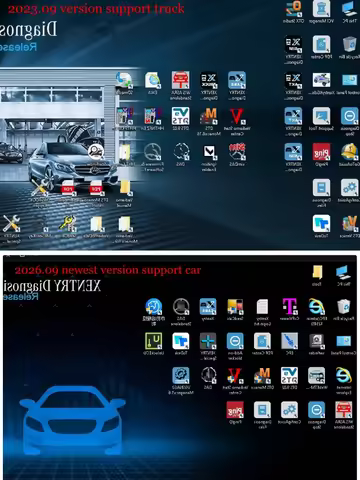Open ConfigAssist on the bottom desktop
Viewport: 360px width, 480px height.
click(x=289, y=410)
